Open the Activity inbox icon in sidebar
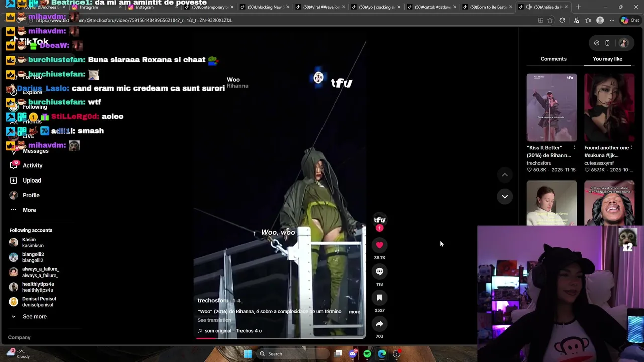The height and width of the screenshot is (362, 644). pos(14,165)
